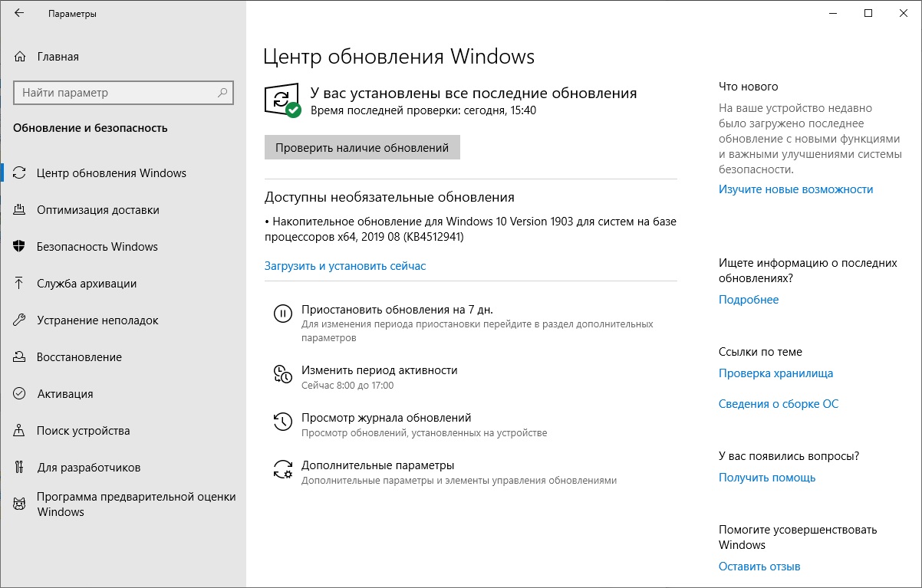Click the back arrow icon
This screenshot has width=922, height=588.
pyautogui.click(x=19, y=13)
